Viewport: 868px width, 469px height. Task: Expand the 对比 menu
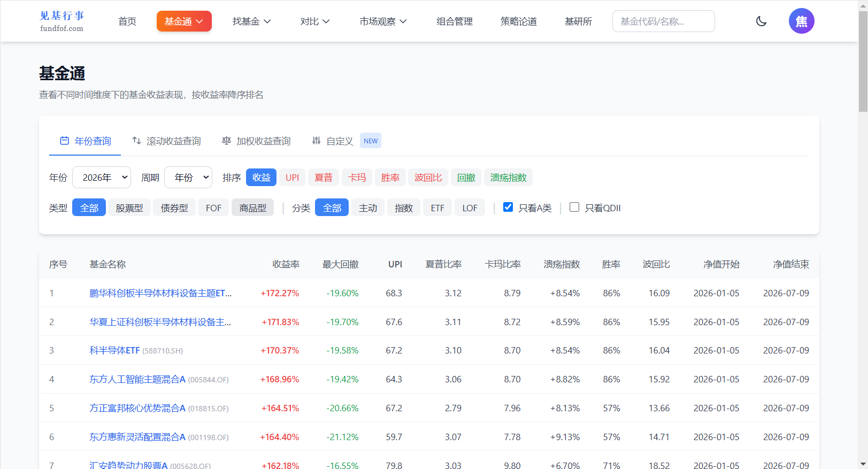click(x=314, y=21)
